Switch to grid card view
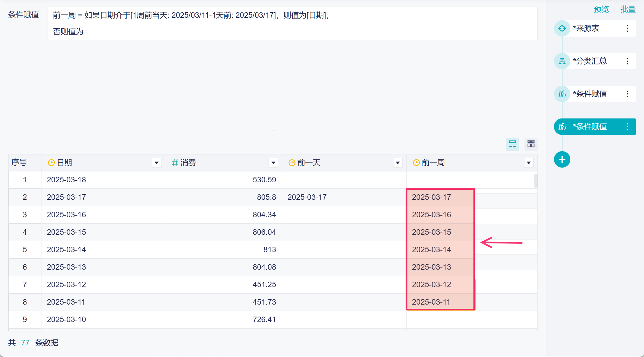 pyautogui.click(x=531, y=144)
